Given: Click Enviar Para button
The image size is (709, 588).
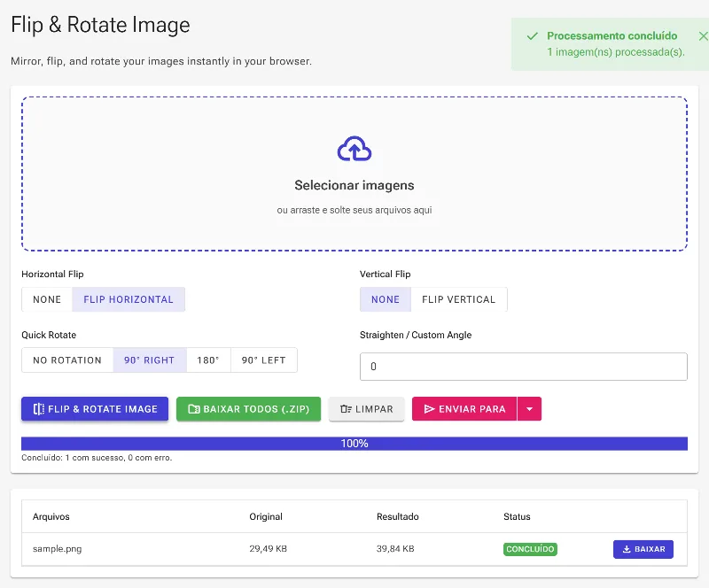Looking at the screenshot, I should pos(464,409).
